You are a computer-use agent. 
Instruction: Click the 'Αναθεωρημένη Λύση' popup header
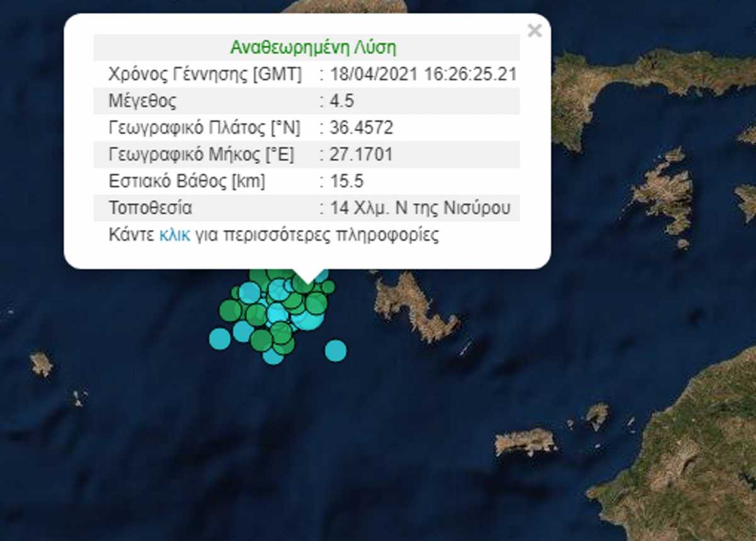pos(312,48)
